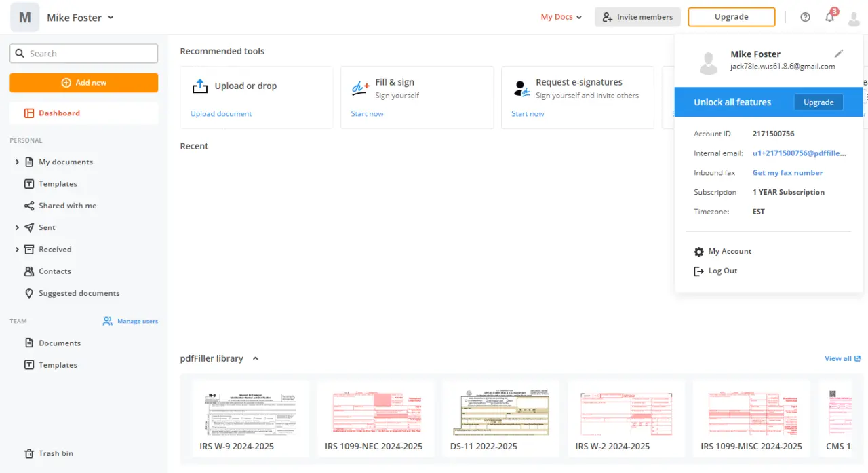Image resolution: width=868 pixels, height=473 pixels.
Task: Click the EST timezone value
Action: coord(759,212)
